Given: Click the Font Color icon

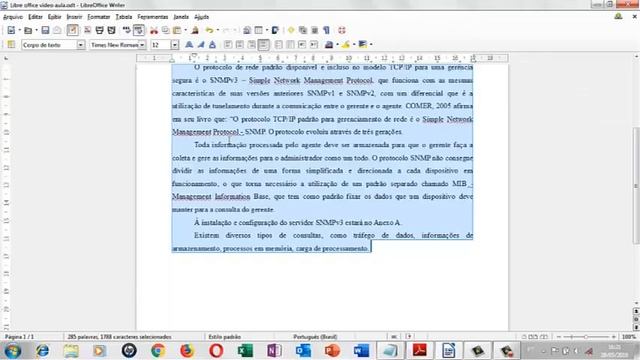Looking at the screenshot, I should point(329,44).
